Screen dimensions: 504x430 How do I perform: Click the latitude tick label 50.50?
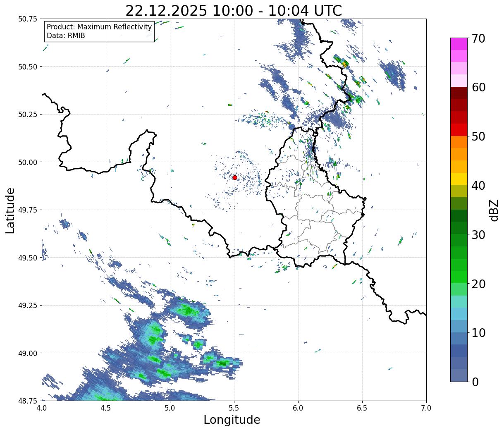[x=28, y=67]
